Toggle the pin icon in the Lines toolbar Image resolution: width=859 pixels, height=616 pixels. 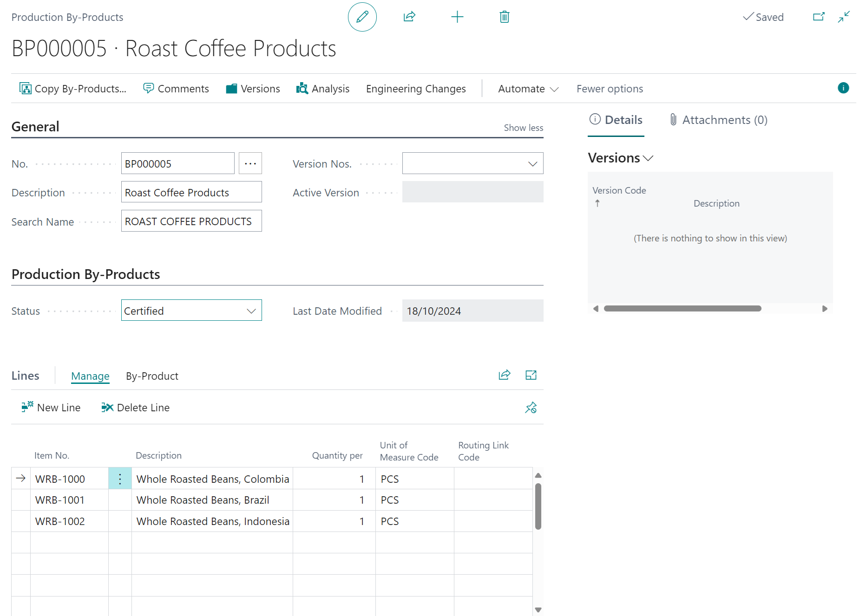(x=531, y=408)
